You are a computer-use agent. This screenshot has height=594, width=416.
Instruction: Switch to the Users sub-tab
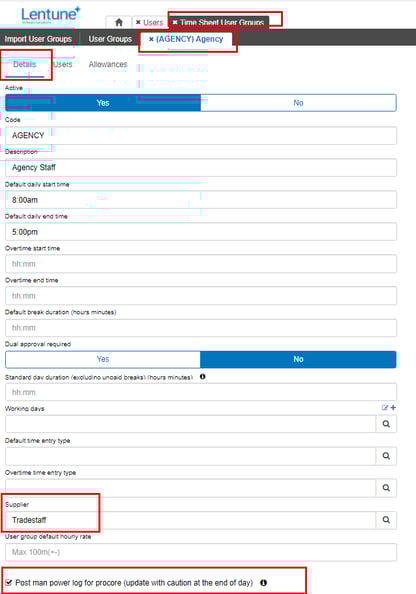(63, 64)
